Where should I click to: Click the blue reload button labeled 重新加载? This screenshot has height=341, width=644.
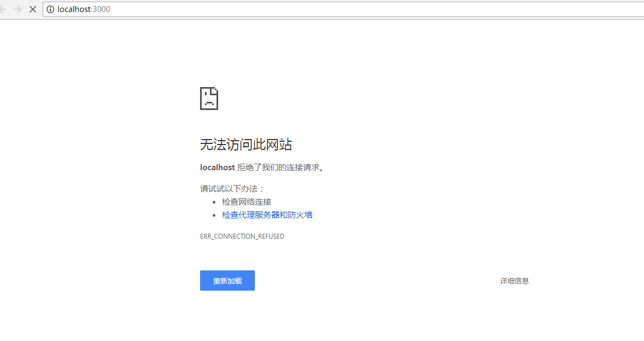tap(227, 280)
